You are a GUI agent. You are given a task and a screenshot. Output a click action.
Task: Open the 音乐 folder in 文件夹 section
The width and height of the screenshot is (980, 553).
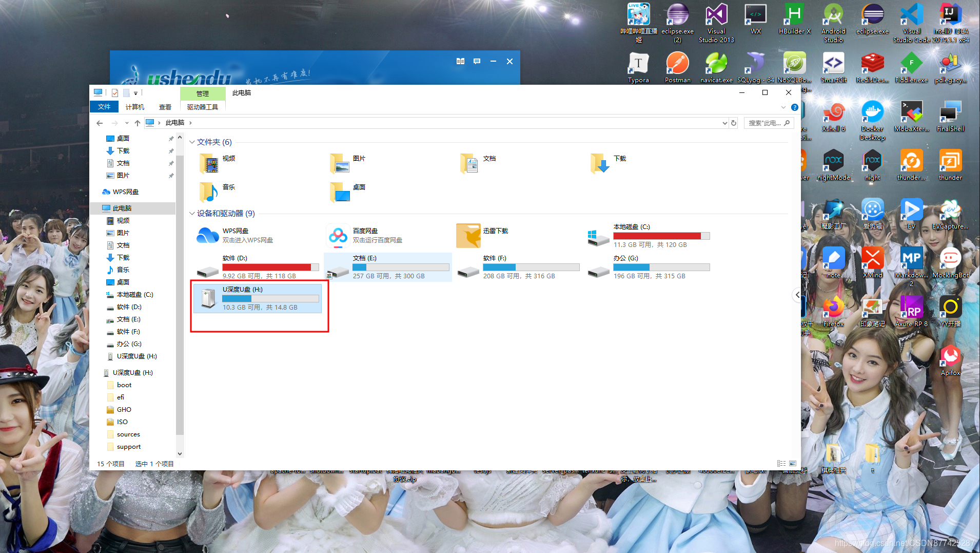(x=209, y=193)
